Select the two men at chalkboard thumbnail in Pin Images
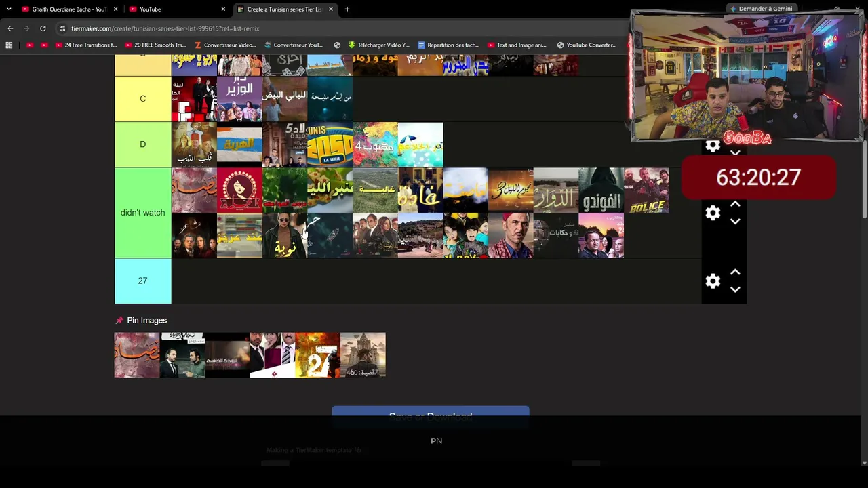868x488 pixels. 182,354
